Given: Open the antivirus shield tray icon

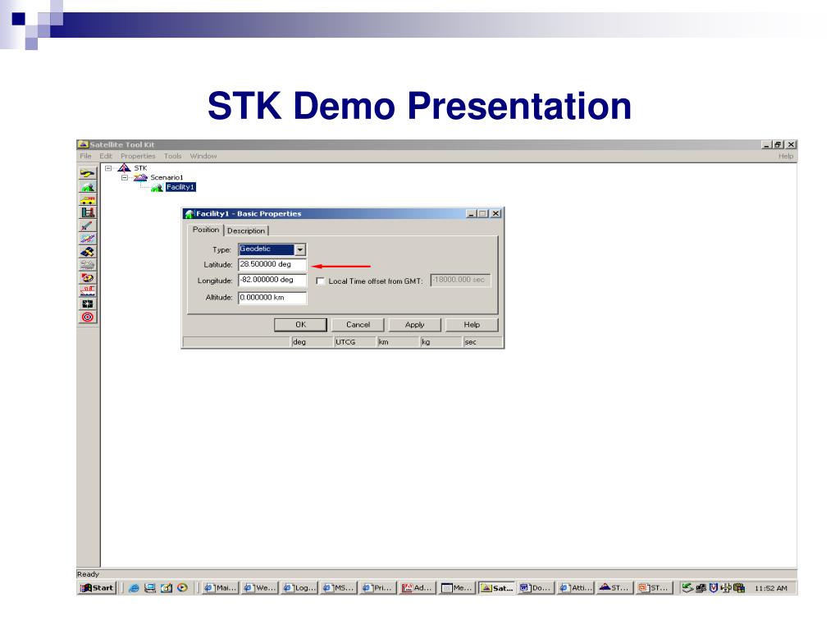Looking at the screenshot, I should [714, 588].
